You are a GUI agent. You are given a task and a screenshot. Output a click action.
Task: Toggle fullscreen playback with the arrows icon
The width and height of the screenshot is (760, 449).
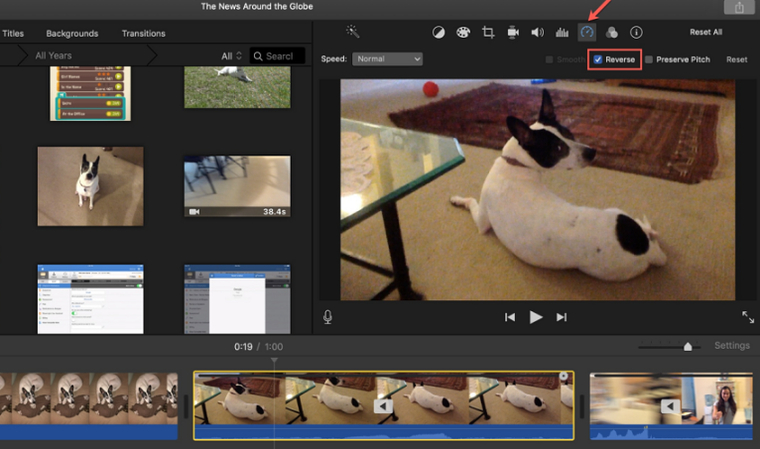point(748,317)
